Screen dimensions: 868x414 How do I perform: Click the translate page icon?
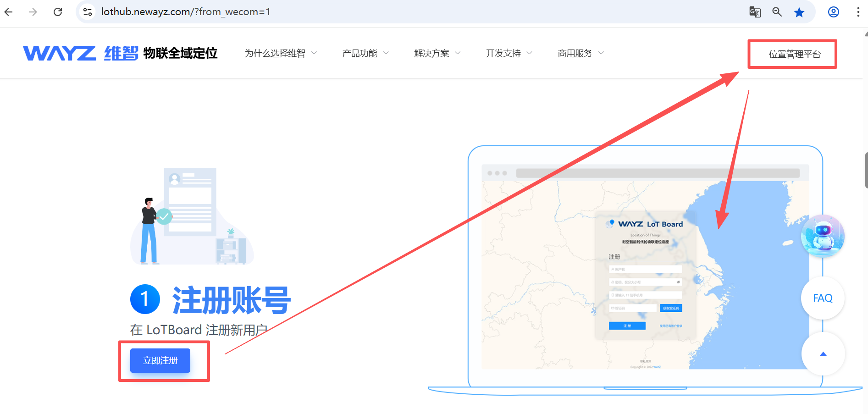pos(755,12)
